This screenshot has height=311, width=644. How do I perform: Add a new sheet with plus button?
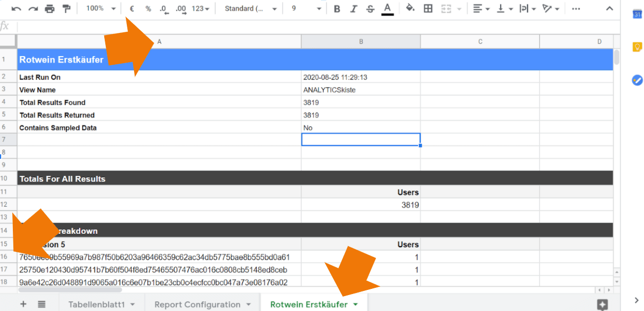click(23, 304)
